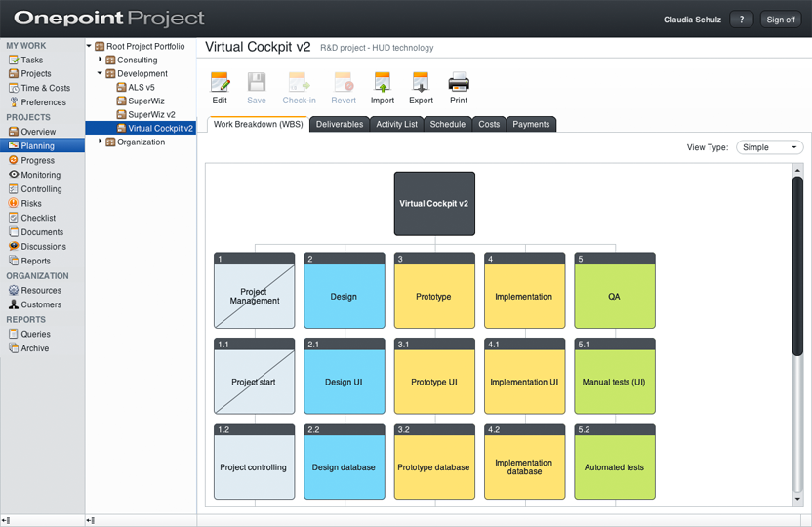Screen dimensions: 812x527
Task: Click the Check-in toolbar icon
Action: pyautogui.click(x=299, y=82)
